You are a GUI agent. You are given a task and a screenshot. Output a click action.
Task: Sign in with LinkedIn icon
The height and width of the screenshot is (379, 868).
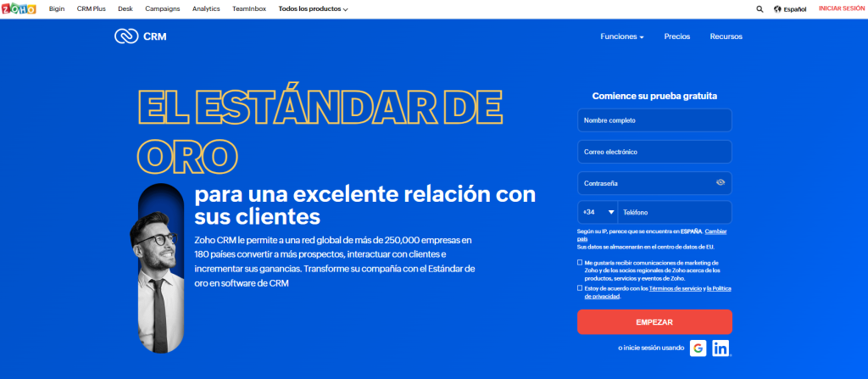click(721, 348)
